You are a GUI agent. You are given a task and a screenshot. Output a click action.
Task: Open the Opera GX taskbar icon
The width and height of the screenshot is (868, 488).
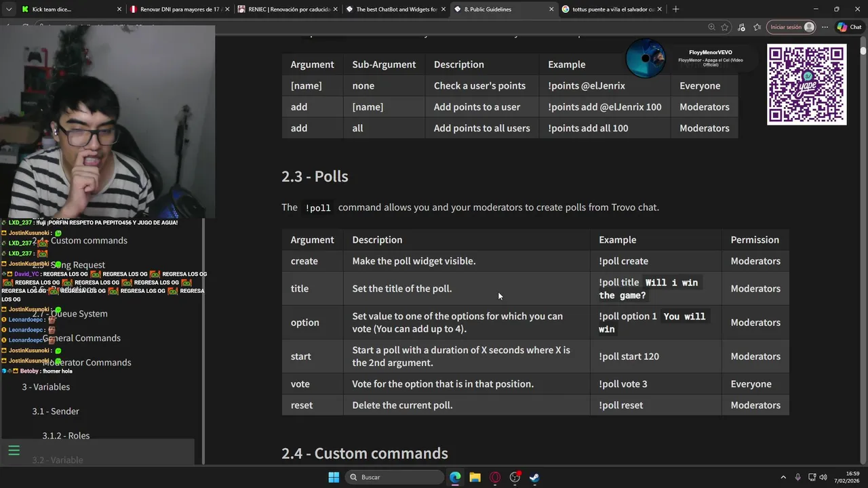coord(495,477)
